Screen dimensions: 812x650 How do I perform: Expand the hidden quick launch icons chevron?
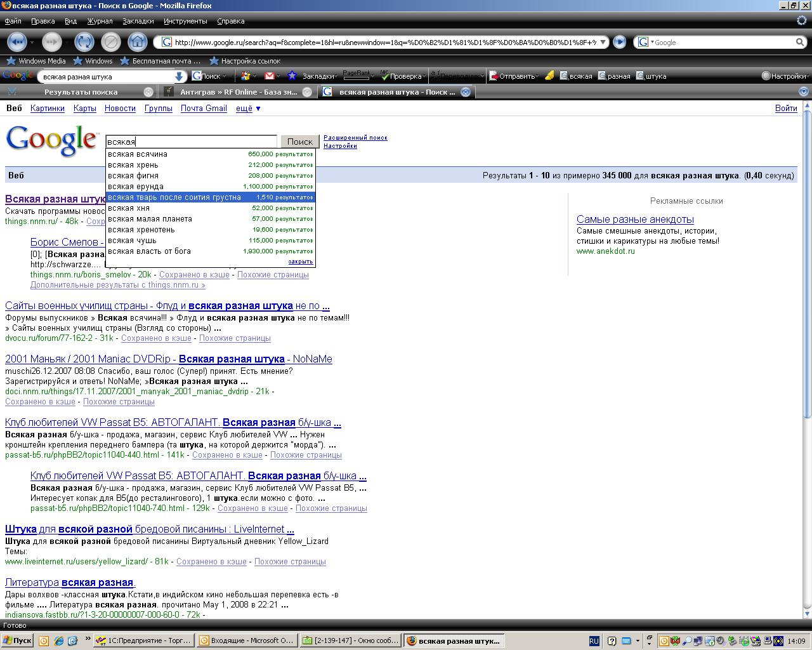pyautogui.click(x=88, y=639)
